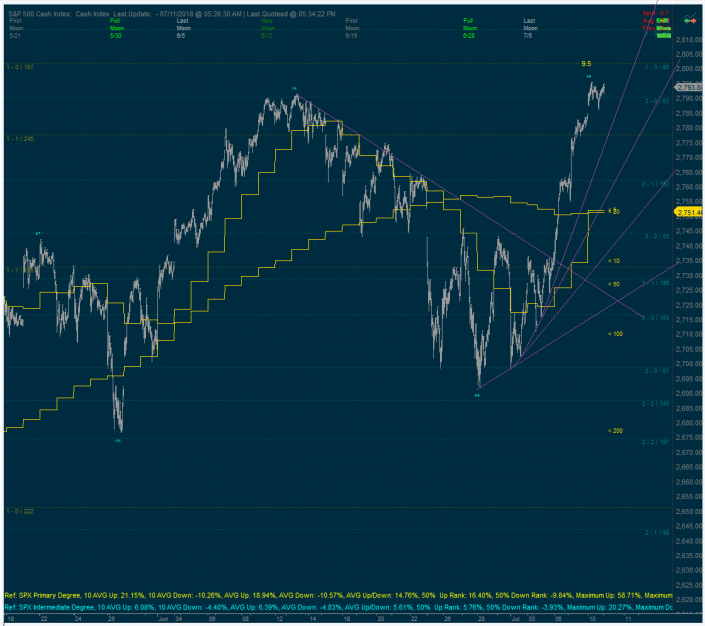705x626 pixels.
Task: Click the '2 - 2 | 143' teal level label
Action: point(656,404)
